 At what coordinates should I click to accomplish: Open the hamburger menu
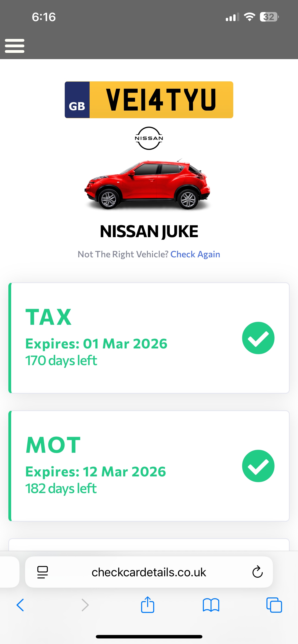point(15,46)
